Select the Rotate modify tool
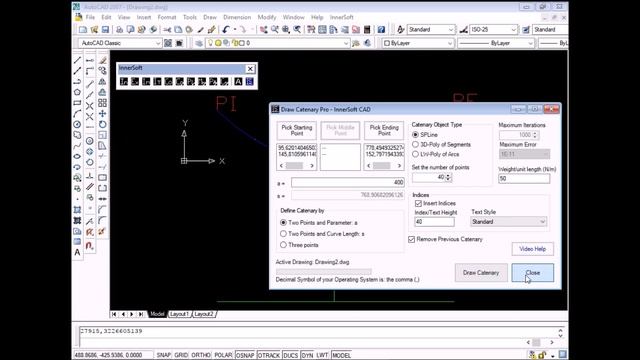The height and width of the screenshot is (360, 640). pyautogui.click(x=102, y=124)
